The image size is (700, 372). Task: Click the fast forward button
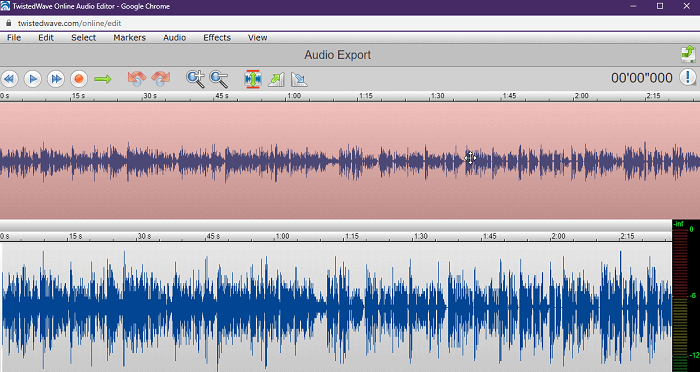(56, 79)
